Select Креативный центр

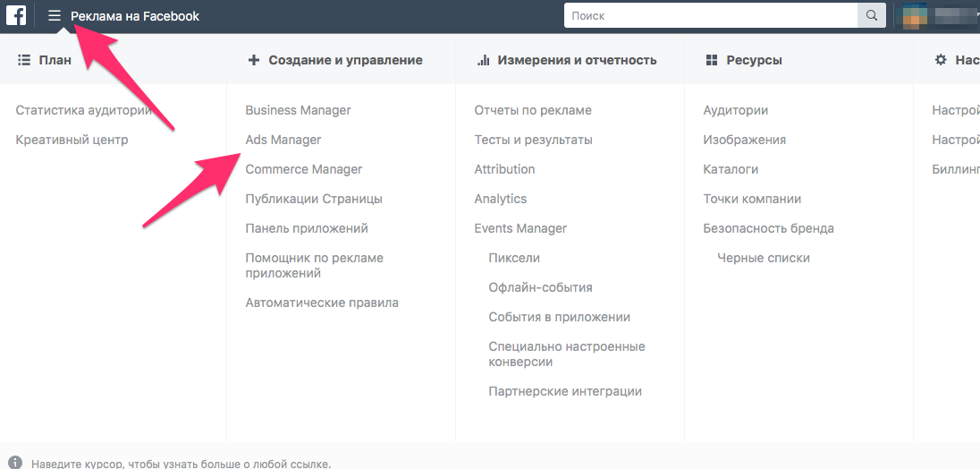coord(72,140)
